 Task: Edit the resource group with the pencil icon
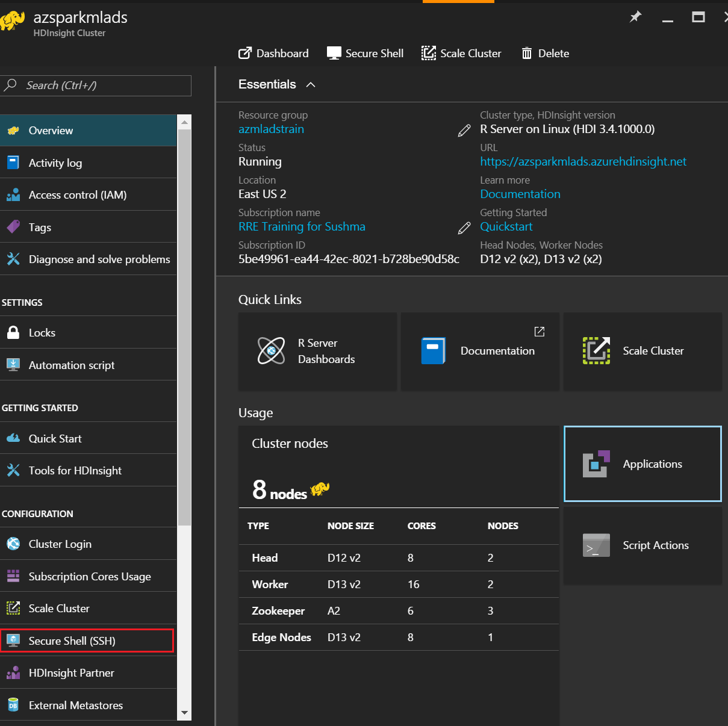[x=464, y=131]
